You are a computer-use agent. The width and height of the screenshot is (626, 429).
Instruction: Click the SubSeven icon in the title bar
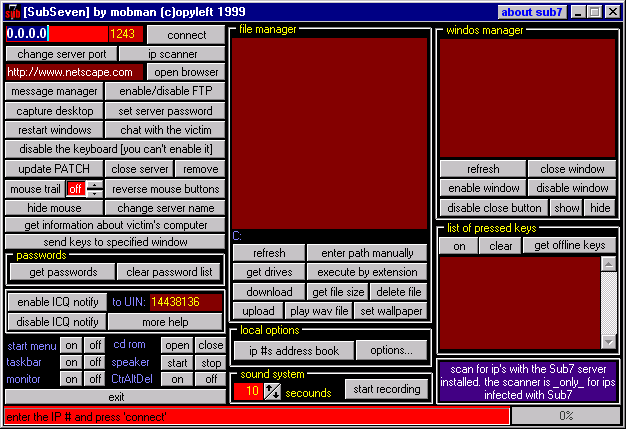coord(12,12)
